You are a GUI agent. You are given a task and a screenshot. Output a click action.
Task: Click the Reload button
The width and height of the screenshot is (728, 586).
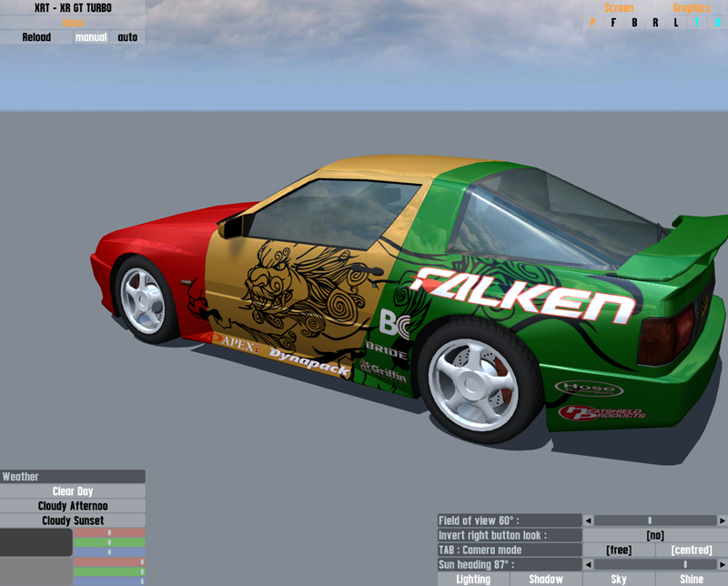coord(36,37)
